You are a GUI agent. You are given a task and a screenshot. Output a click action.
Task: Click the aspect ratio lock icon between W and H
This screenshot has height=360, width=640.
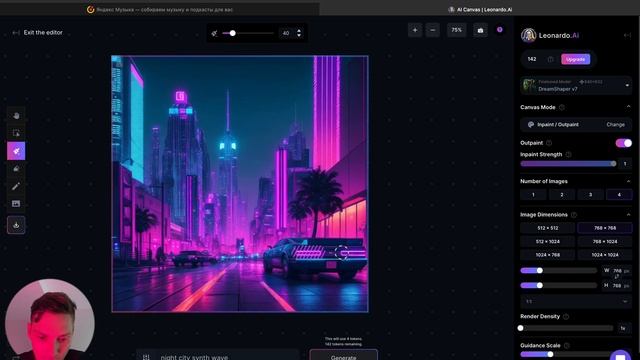(617, 278)
